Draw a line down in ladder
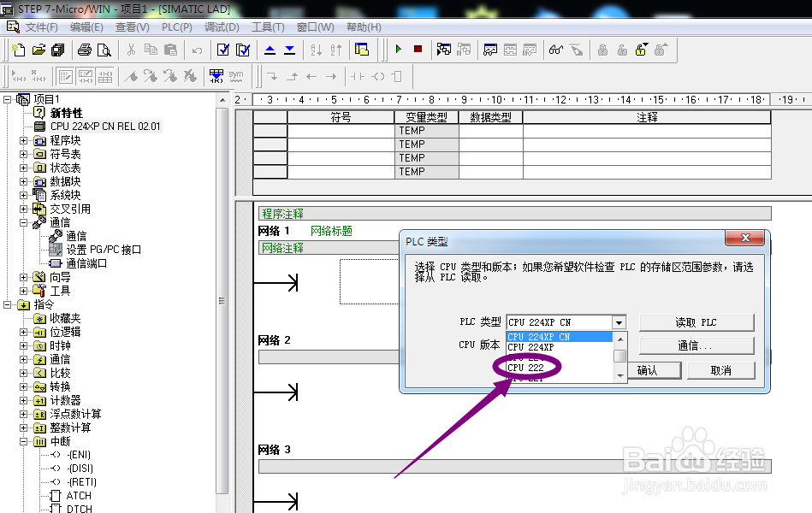The width and height of the screenshot is (812, 513). (272, 77)
